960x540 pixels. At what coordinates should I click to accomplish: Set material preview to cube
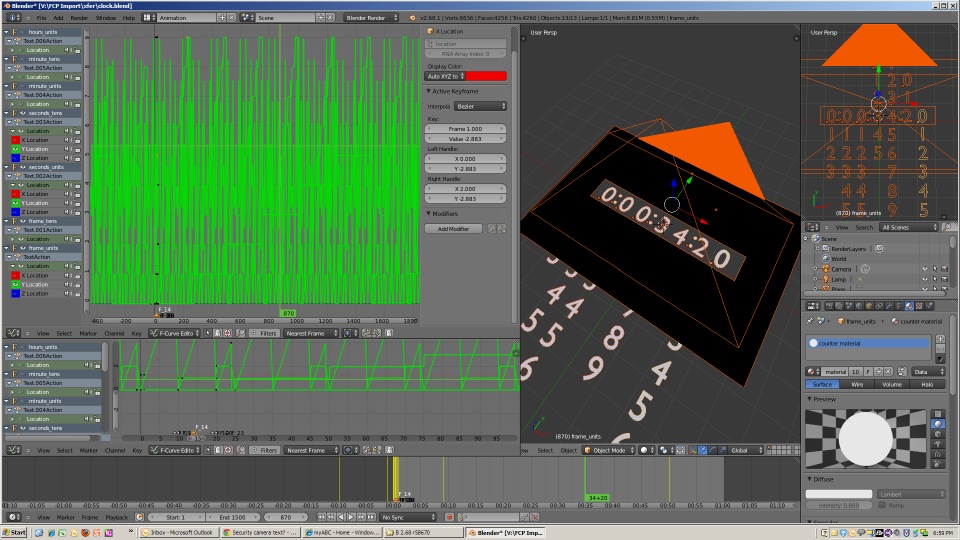[x=938, y=434]
